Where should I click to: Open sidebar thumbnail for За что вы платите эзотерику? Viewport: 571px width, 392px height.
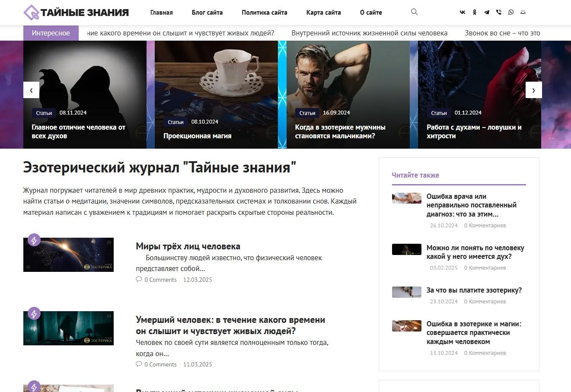coord(407,292)
